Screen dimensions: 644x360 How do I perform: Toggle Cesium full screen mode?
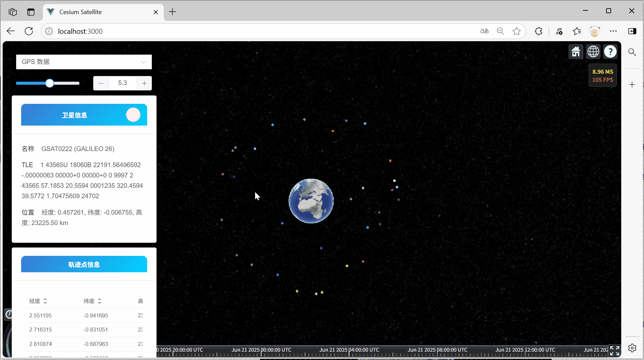(614, 351)
